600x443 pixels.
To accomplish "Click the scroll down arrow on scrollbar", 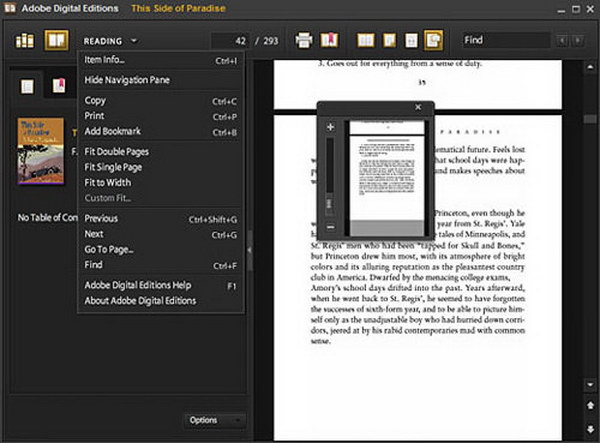I will pos(590,384).
